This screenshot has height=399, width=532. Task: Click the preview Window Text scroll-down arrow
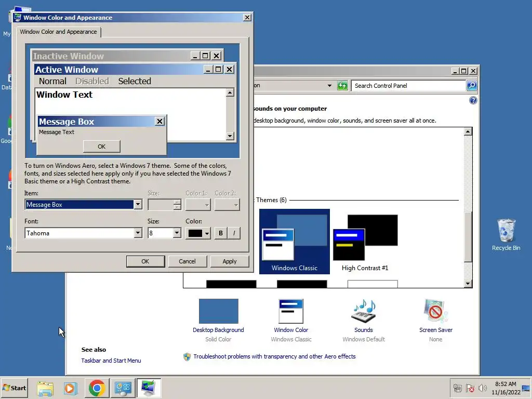click(x=230, y=136)
